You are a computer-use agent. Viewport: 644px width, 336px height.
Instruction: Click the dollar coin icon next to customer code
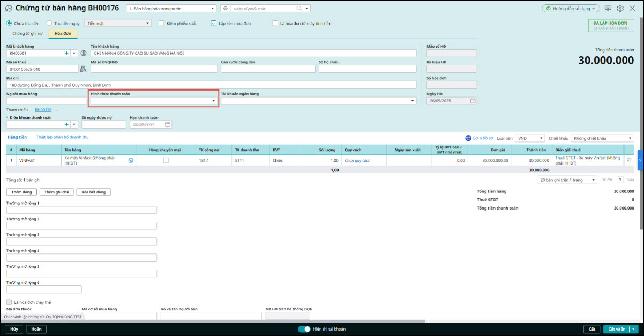point(84,53)
